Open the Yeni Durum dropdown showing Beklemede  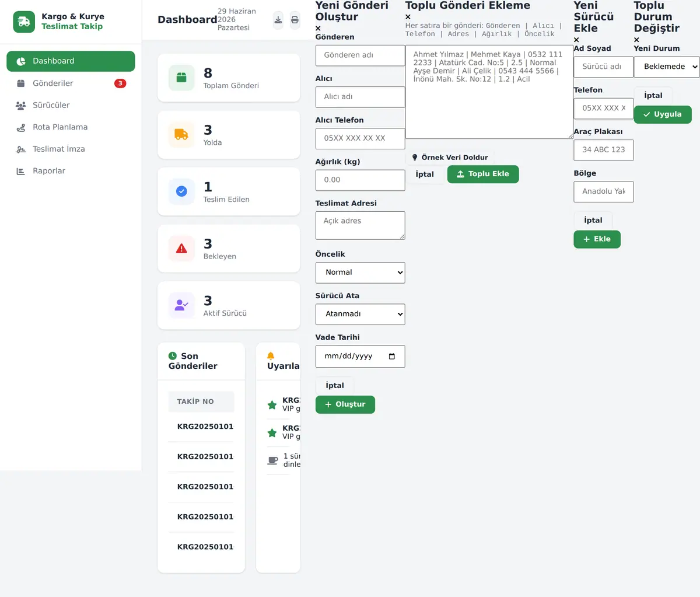point(667,67)
